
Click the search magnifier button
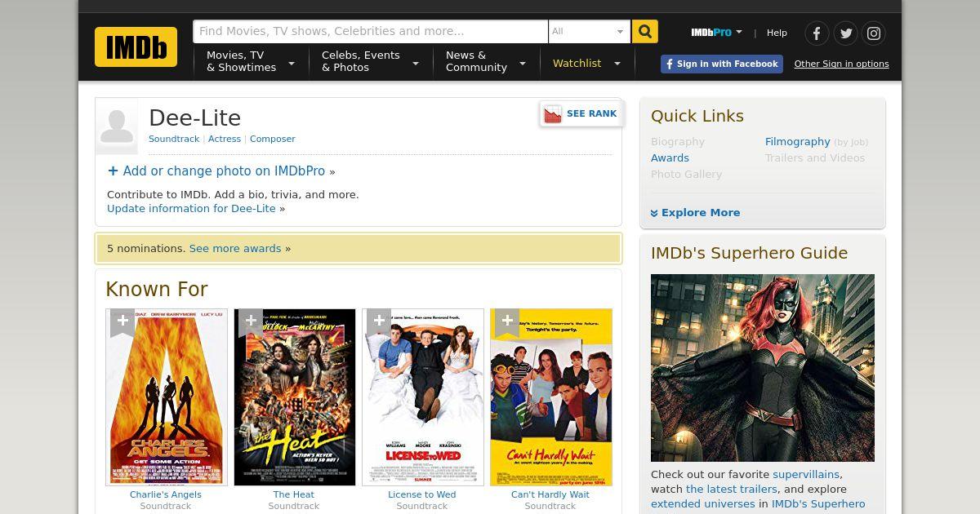645,31
